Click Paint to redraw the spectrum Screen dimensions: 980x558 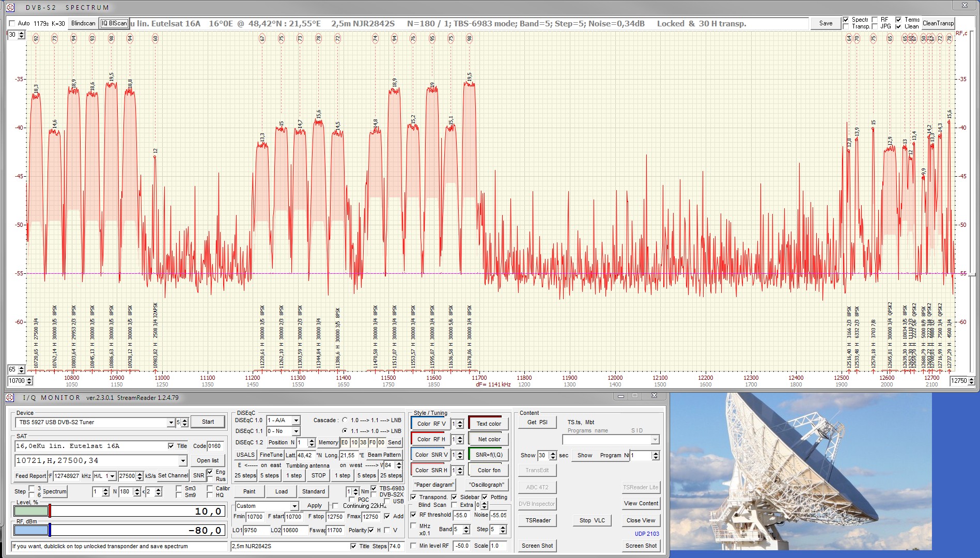[x=249, y=491]
